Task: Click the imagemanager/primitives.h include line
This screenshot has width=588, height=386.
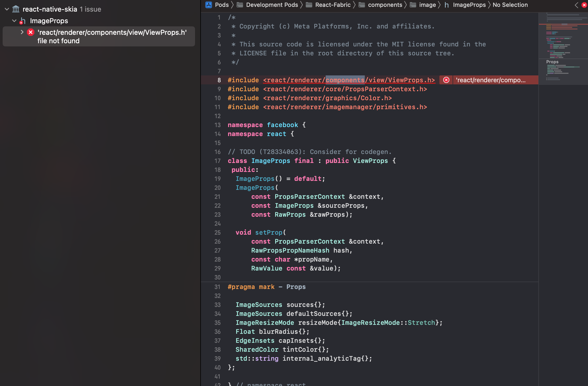Action: click(327, 107)
